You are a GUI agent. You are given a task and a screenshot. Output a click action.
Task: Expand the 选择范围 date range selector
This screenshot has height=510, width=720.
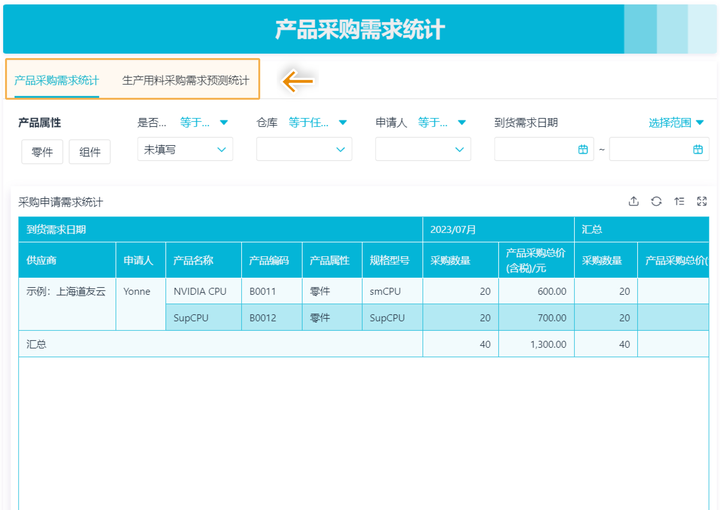click(677, 123)
